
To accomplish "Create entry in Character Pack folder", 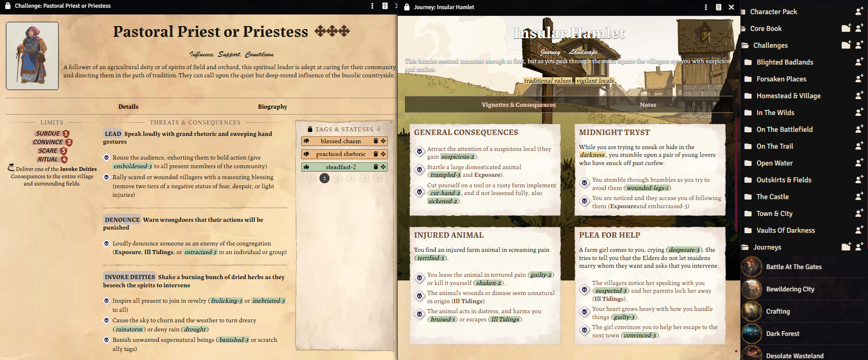I will click(859, 11).
